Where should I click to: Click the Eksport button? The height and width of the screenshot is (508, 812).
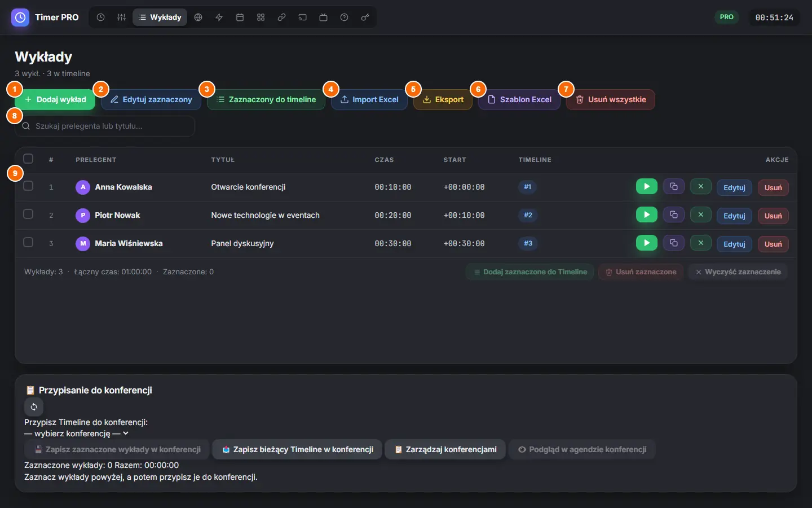pyautogui.click(x=443, y=99)
